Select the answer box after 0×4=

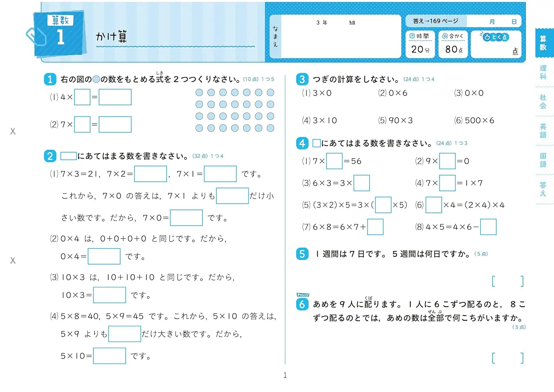coord(104,256)
